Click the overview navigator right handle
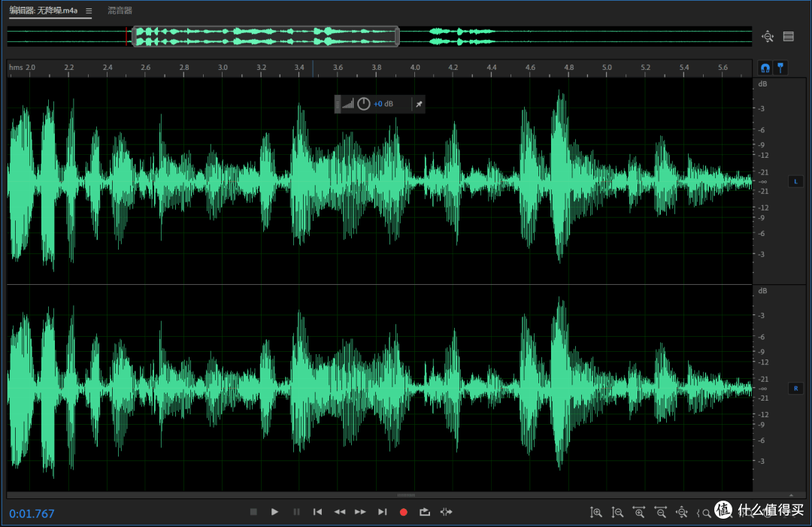 [397, 36]
